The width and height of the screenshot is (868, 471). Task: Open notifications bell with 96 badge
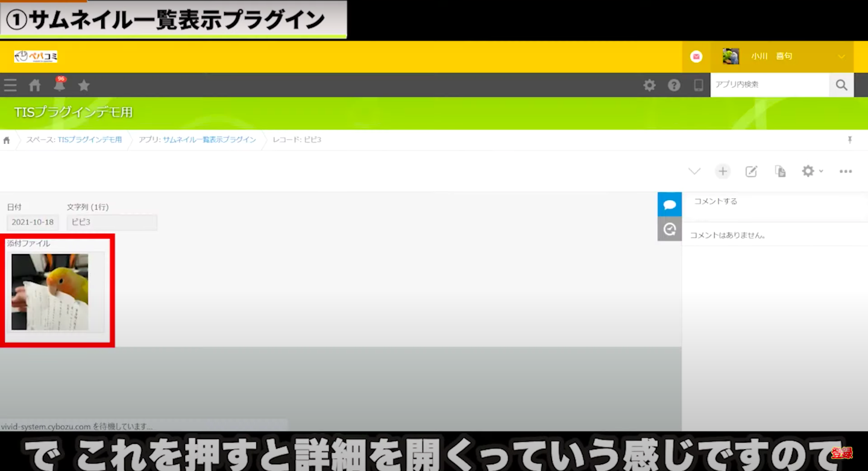tap(60, 86)
